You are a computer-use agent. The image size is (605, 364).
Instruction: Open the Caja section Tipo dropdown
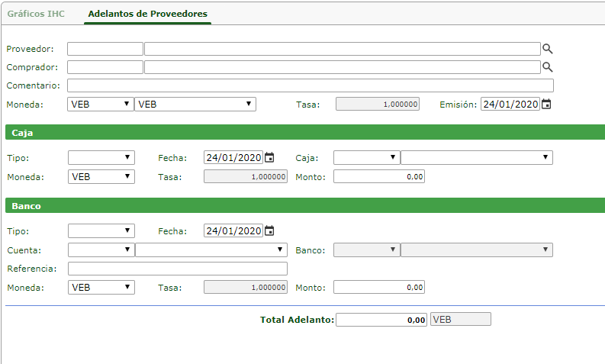(x=101, y=158)
